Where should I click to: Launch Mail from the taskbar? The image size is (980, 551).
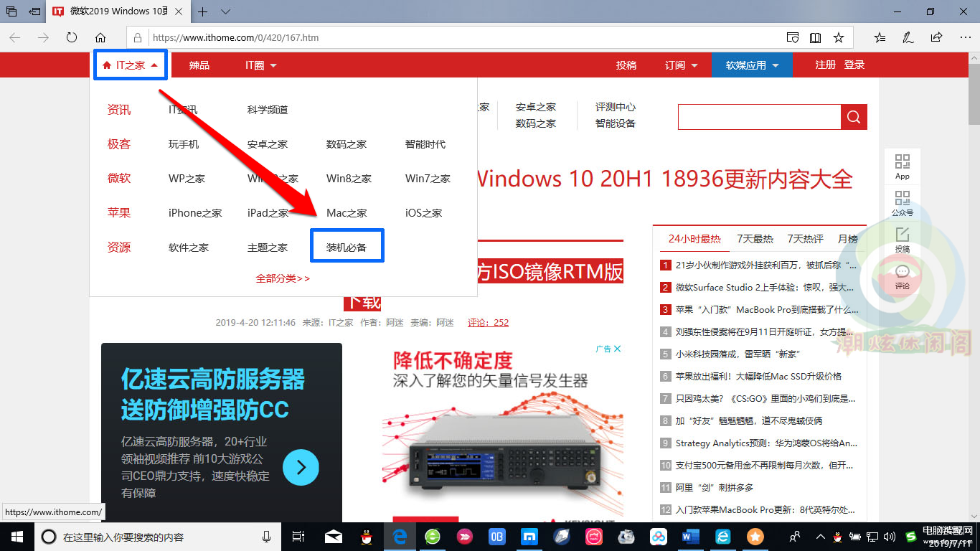pyautogui.click(x=333, y=536)
